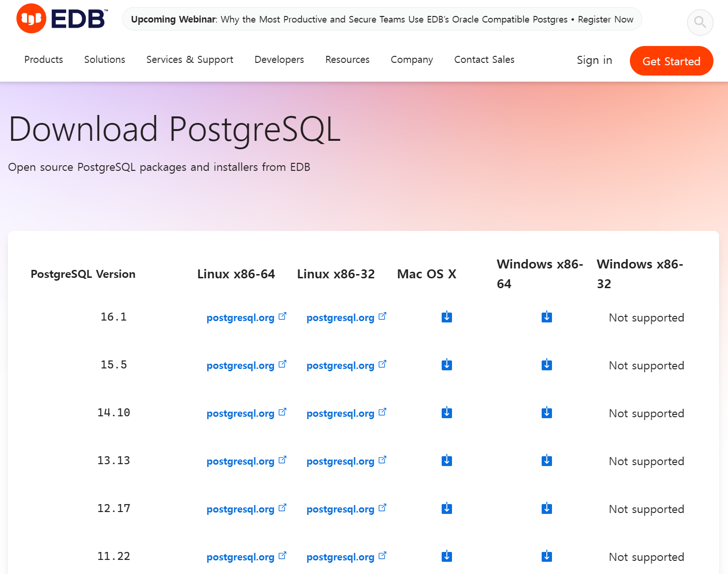Select version number 14.10 text
The width and height of the screenshot is (728, 574).
(x=114, y=413)
